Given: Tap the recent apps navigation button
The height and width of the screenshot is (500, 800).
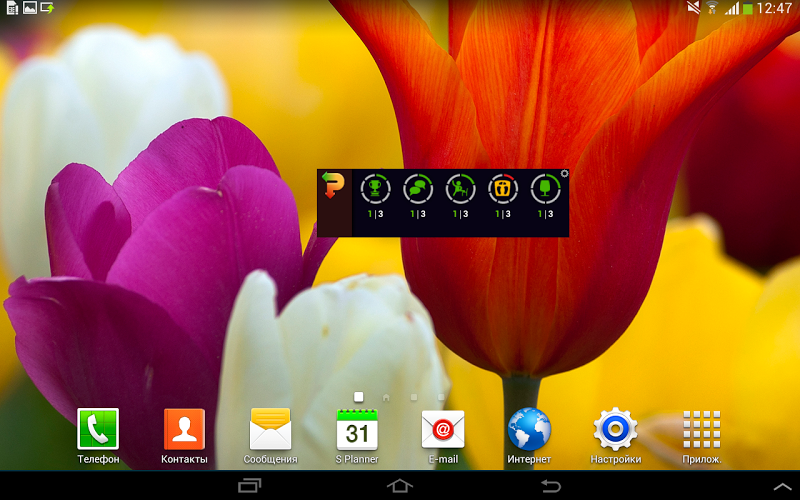Looking at the screenshot, I should coord(249,485).
